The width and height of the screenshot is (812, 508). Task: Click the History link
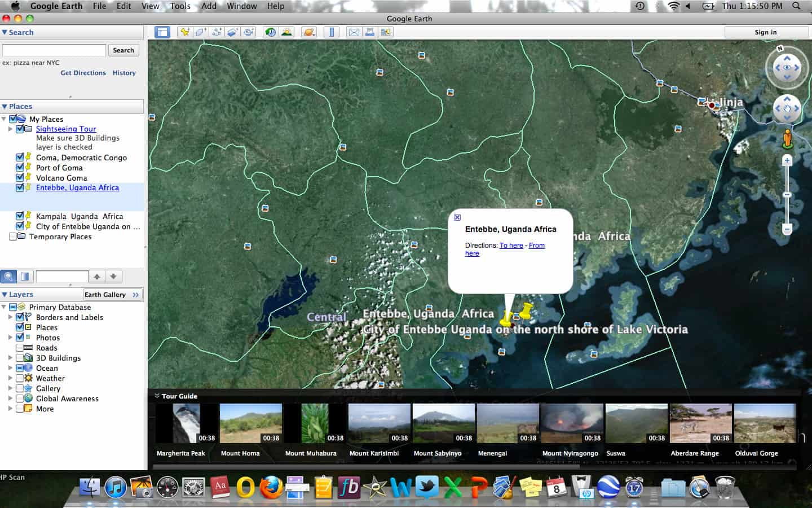pos(124,73)
